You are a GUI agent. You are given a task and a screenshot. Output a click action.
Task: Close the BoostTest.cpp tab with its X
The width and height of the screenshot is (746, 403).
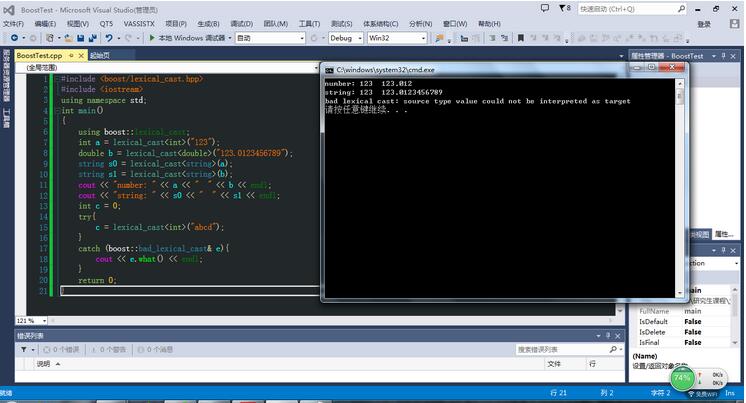coord(81,56)
